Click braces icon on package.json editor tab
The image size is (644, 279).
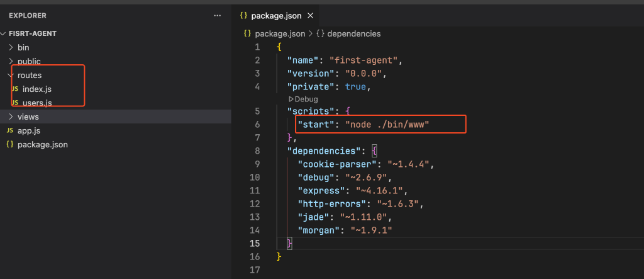[x=243, y=15]
